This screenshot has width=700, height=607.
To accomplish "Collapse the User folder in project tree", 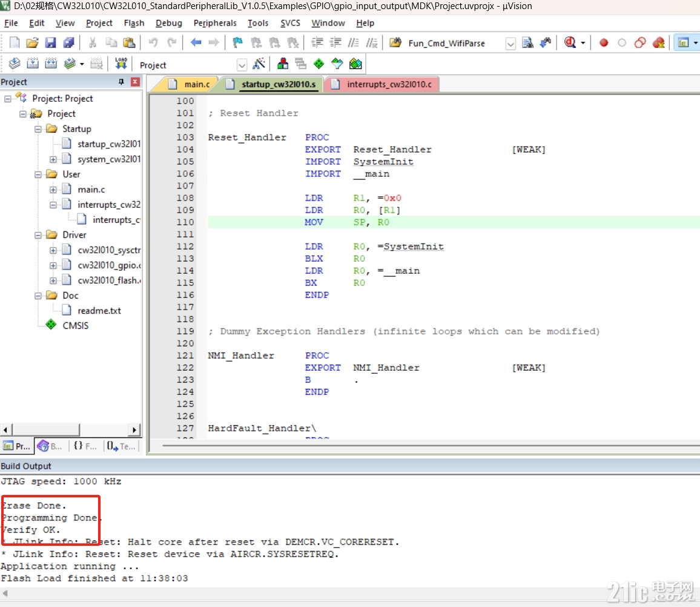I will click(x=38, y=174).
